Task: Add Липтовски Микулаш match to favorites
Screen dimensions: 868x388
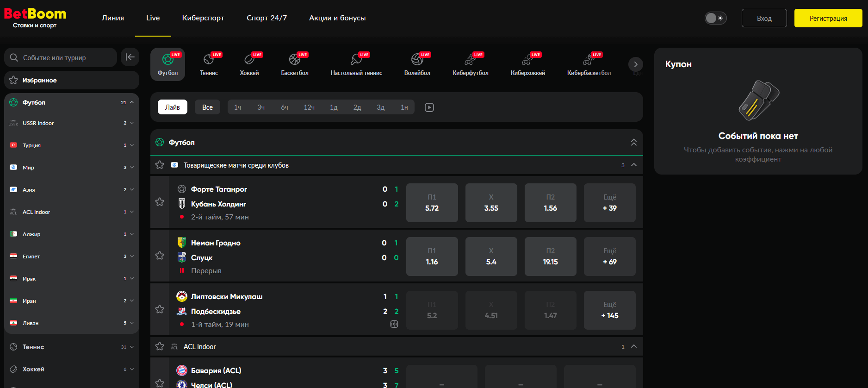Action: [160, 309]
